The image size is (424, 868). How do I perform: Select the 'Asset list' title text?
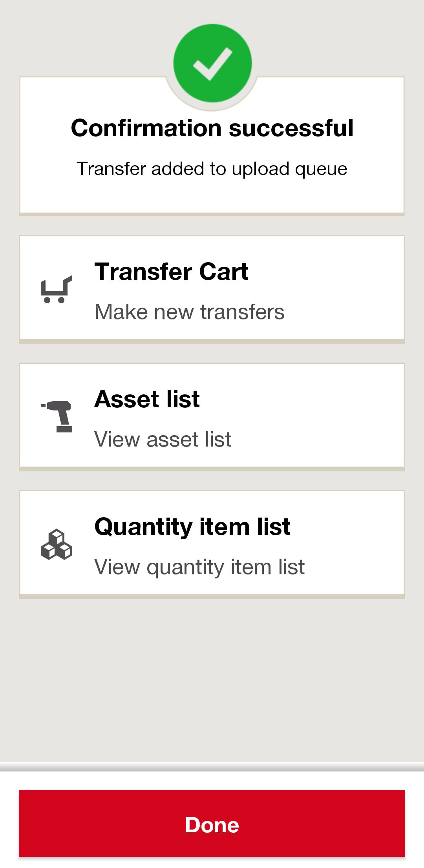[x=147, y=399]
